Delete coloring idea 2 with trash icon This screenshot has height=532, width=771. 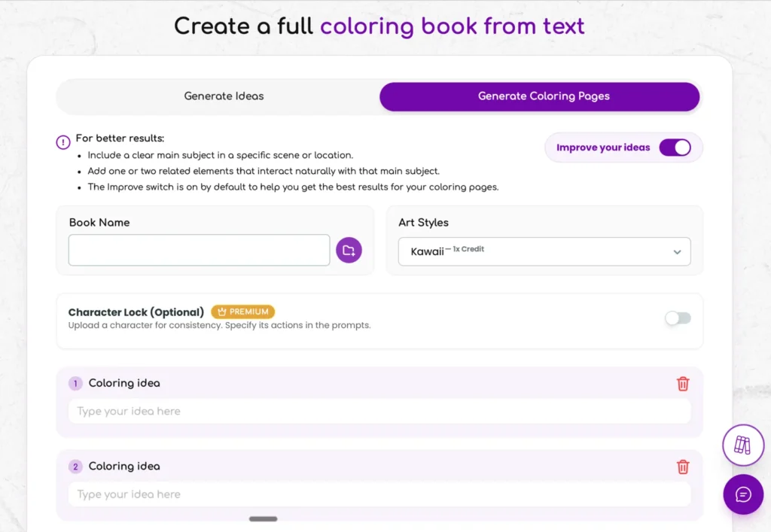683,467
